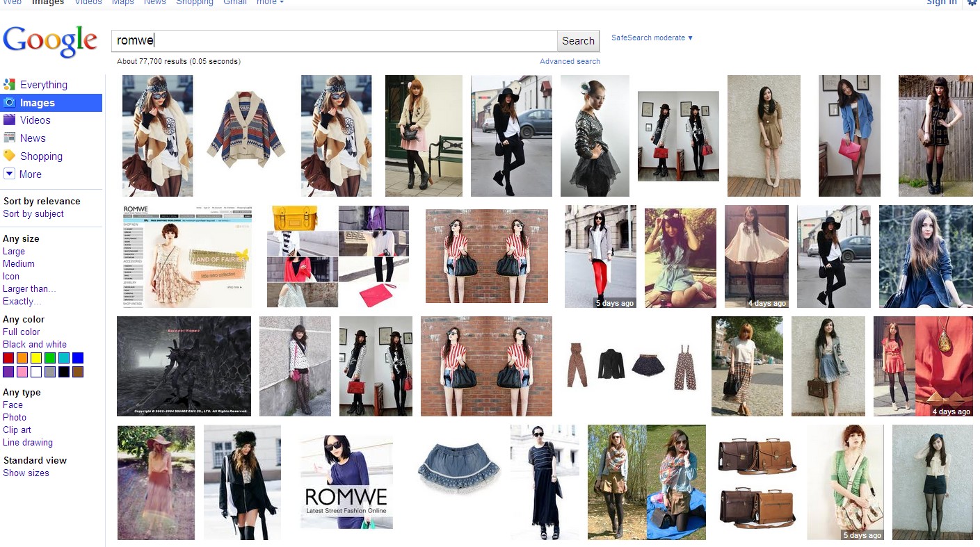Open the SafeSearch moderate dropdown

click(x=652, y=38)
